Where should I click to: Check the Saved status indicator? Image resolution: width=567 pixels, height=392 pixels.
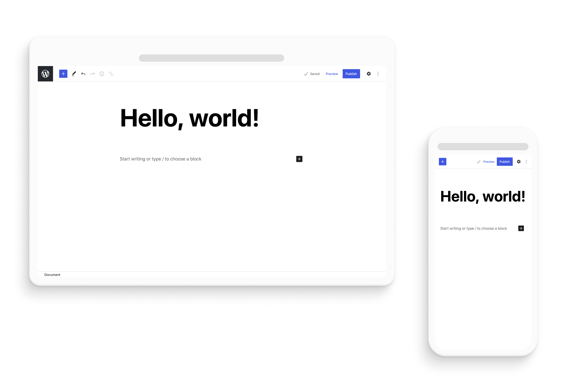(x=312, y=74)
